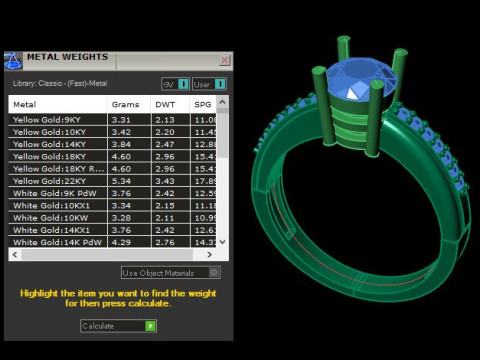Screen dimensions: 480x360
Task: Click the vertical scrollbar thumb
Action: 223,133
